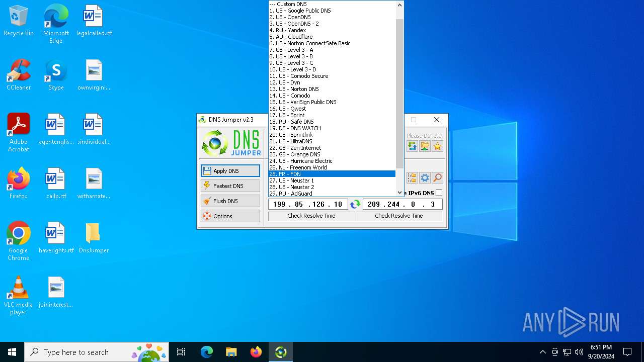
Task: Pick '19. DE - DNS WATCH' entry
Action: [332, 128]
